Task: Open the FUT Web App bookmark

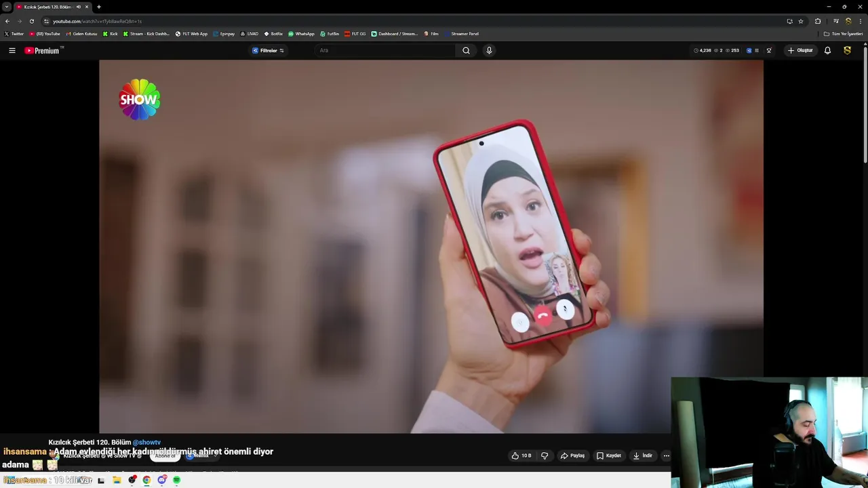Action: [191, 34]
